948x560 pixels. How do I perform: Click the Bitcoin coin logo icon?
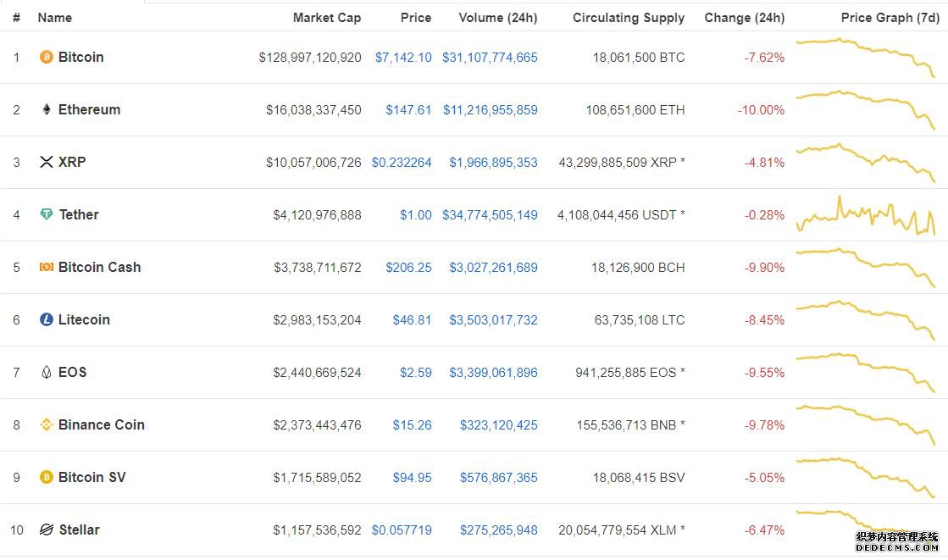click(47, 58)
